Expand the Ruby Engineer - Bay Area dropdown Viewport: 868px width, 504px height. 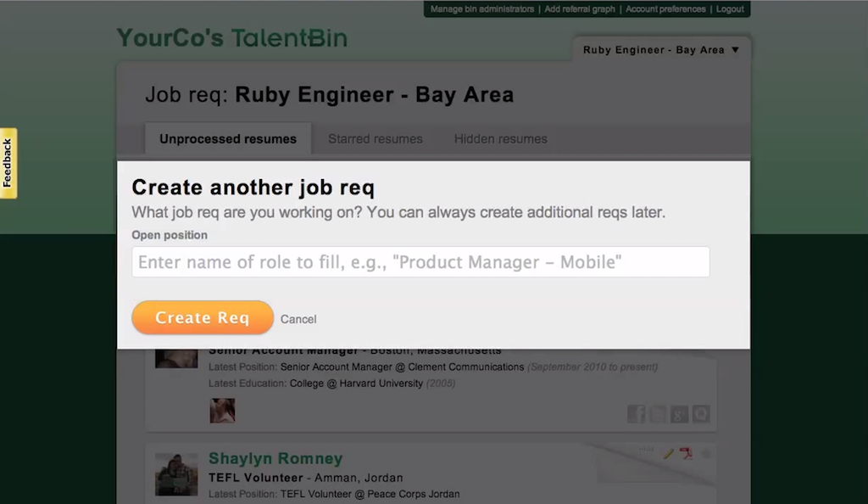(x=661, y=50)
